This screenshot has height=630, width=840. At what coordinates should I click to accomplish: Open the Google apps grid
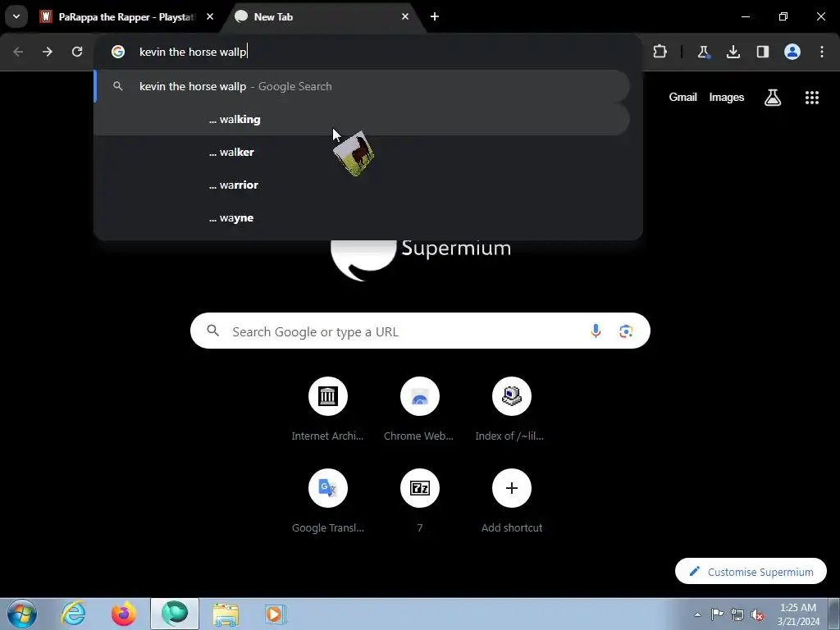(x=811, y=98)
